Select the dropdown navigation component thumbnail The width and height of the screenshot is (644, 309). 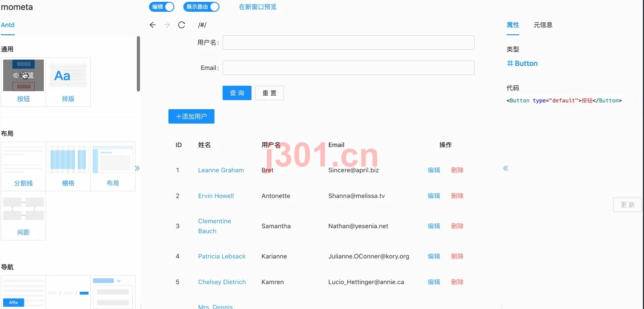113,292
